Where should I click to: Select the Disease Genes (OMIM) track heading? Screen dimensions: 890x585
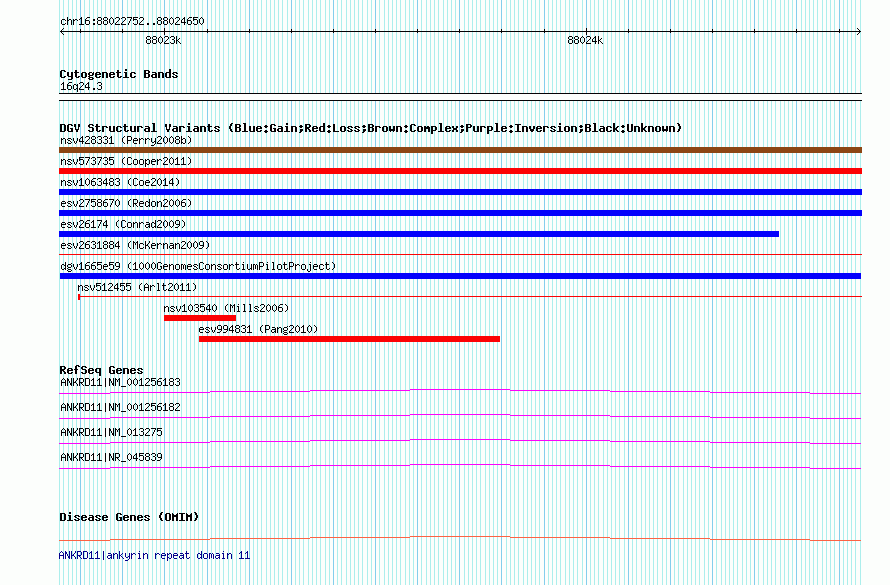pos(129,517)
